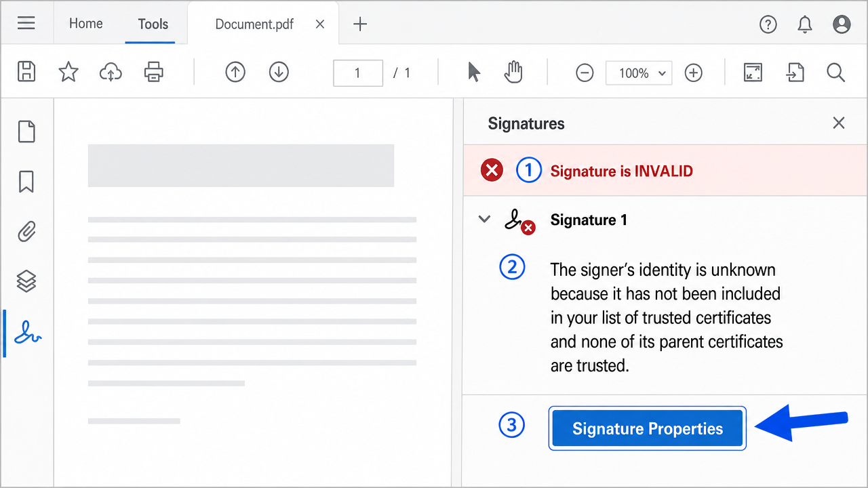Collapse the Signature 1 entry

pyautogui.click(x=484, y=219)
